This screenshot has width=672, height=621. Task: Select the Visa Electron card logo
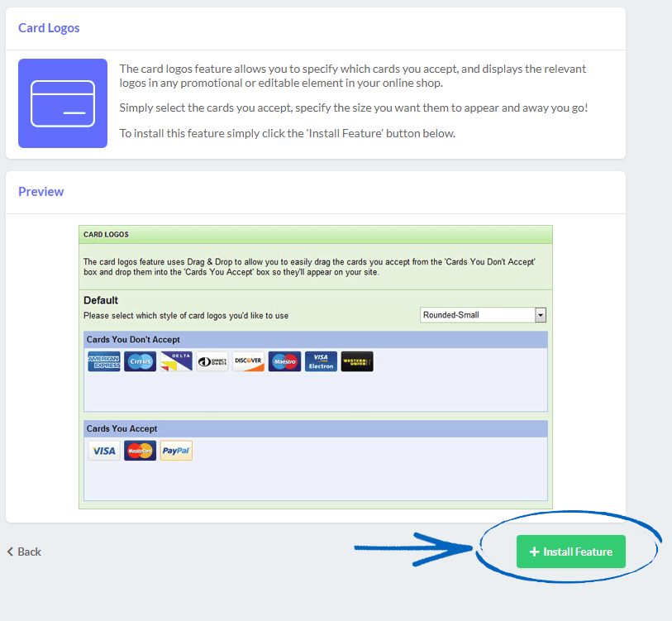[x=320, y=361]
